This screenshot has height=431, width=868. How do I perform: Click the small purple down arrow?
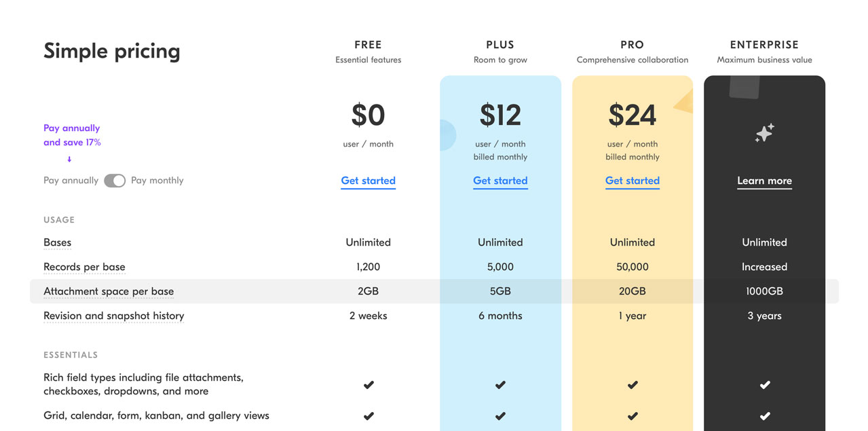(69, 160)
